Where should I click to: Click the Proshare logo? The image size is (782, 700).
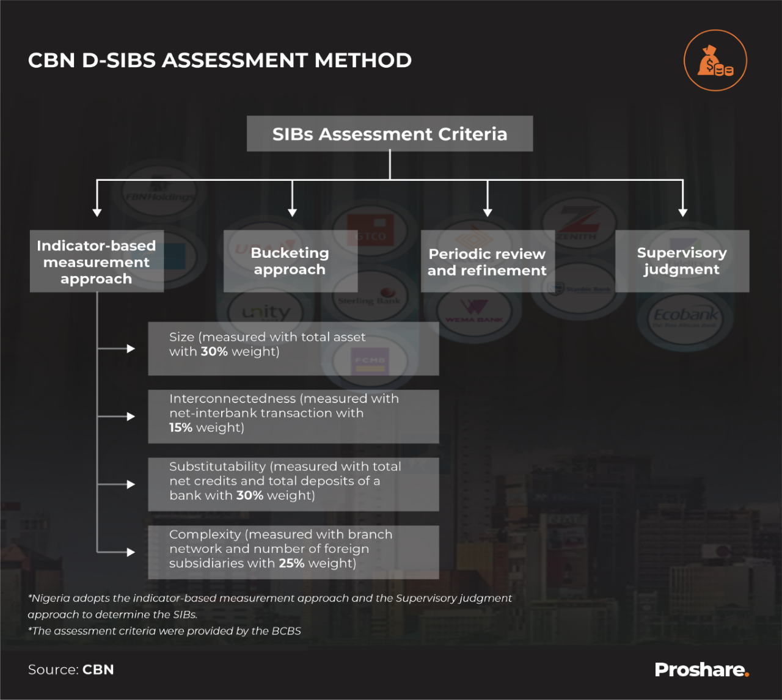coord(702,669)
